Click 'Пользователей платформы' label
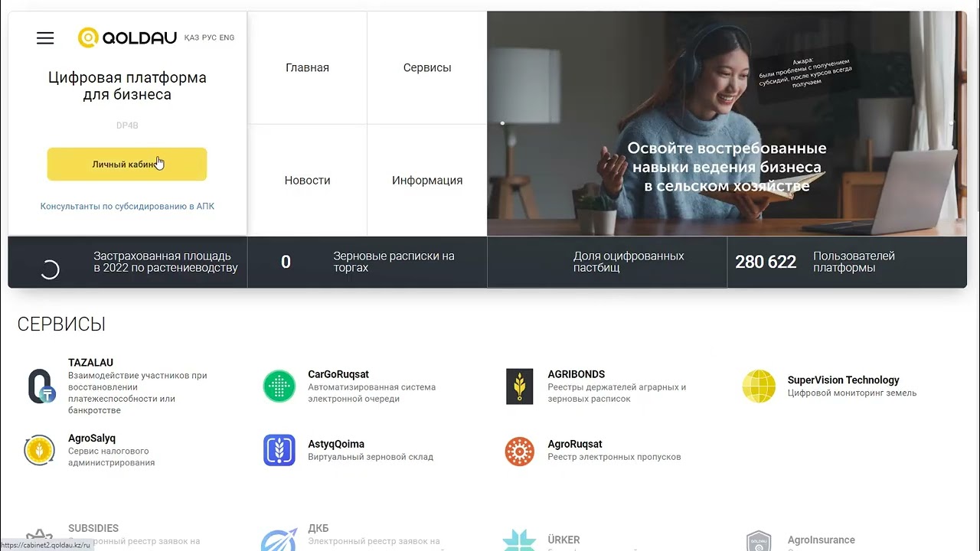The height and width of the screenshot is (551, 980). pyautogui.click(x=854, y=262)
